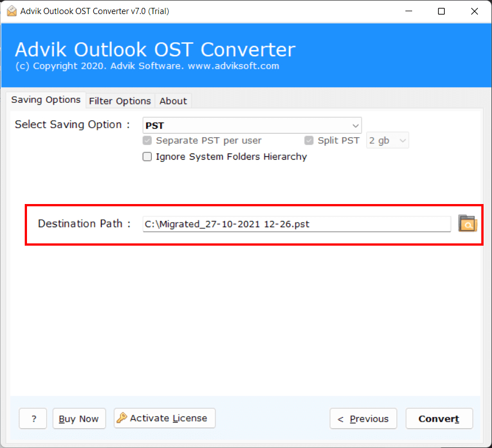Minimize the OST Converter window
The height and width of the screenshot is (448, 492).
click(x=409, y=11)
